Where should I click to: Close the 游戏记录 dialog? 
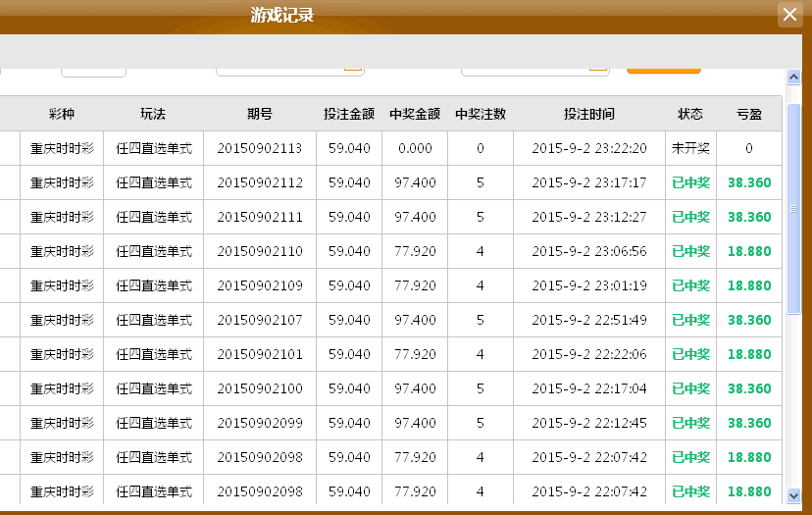[x=789, y=15]
